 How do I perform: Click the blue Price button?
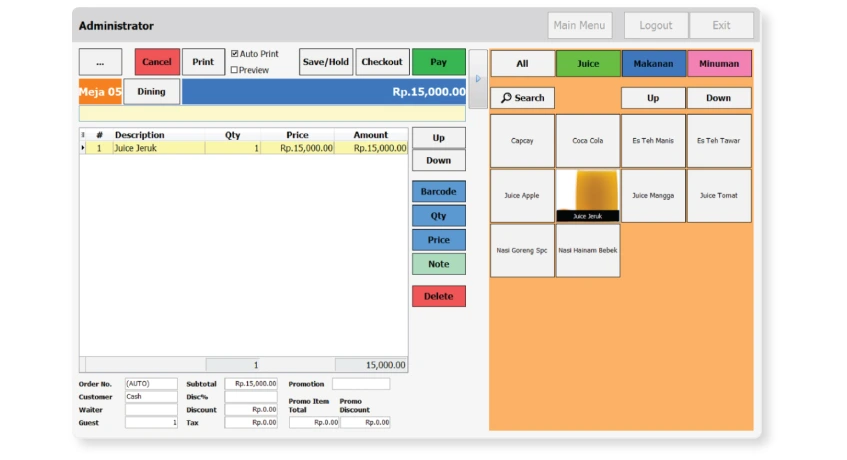click(439, 240)
